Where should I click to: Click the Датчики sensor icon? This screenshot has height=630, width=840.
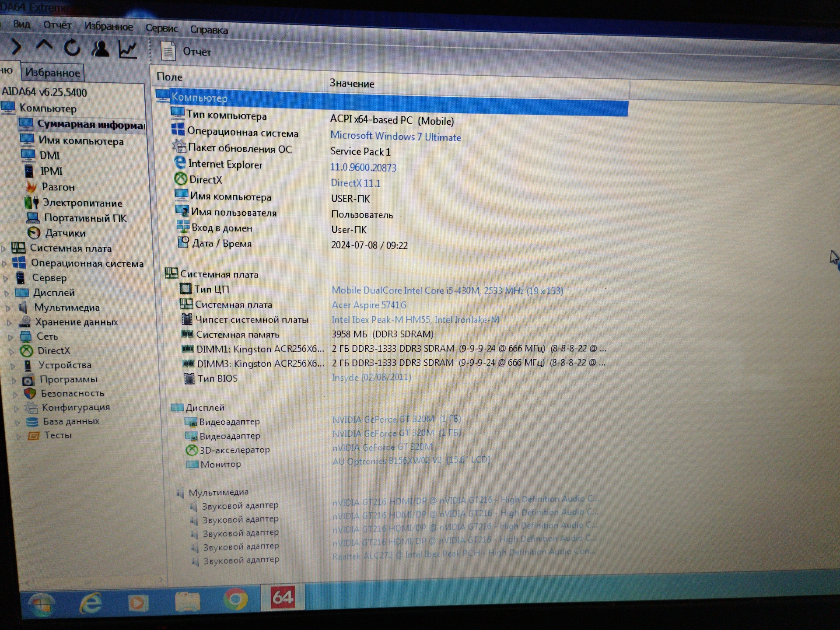(34, 233)
